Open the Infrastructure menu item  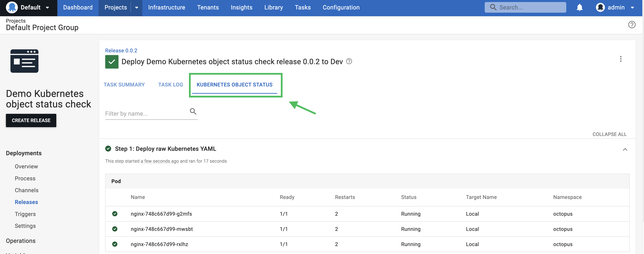(166, 7)
